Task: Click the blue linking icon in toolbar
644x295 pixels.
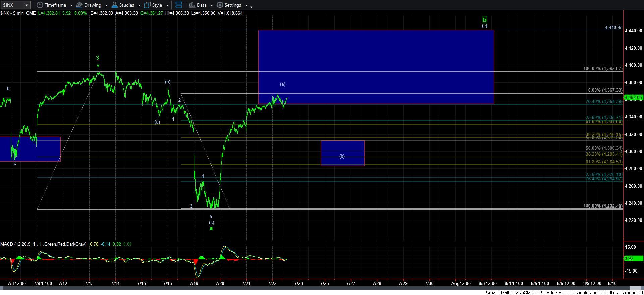Action: [x=179, y=5]
